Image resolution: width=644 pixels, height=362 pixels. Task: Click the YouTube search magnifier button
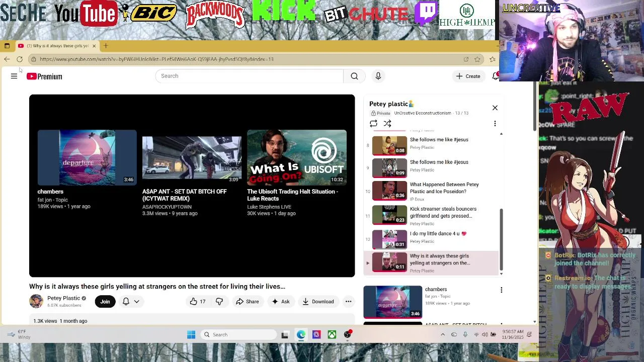pyautogui.click(x=354, y=76)
